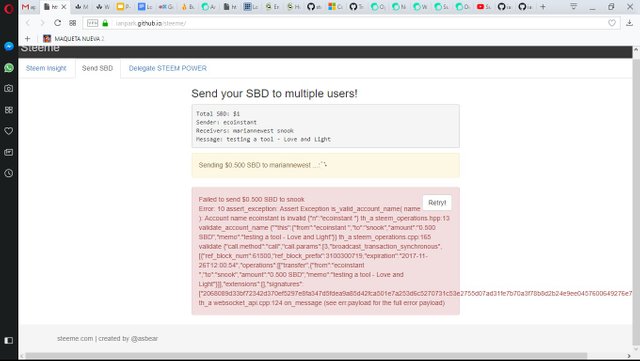Screen dimensions: 640x361
Task: Switch to the flame icon tab
Action: (x=187, y=7)
